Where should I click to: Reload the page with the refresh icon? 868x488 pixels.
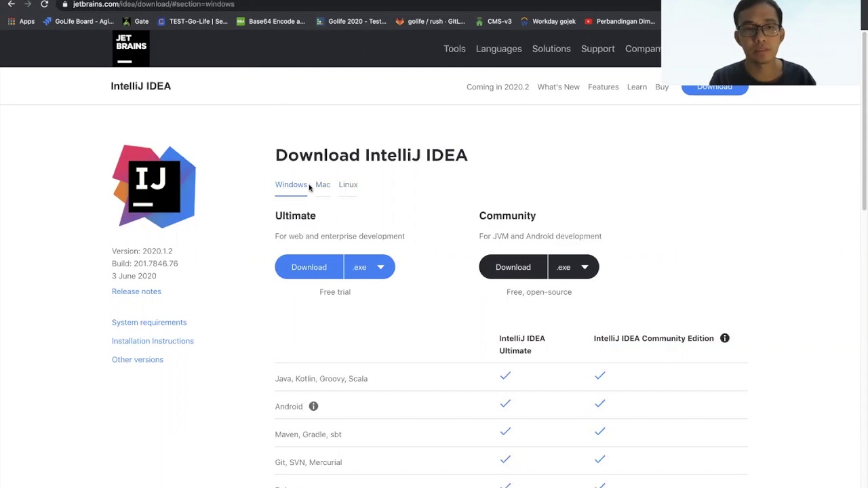[x=45, y=4]
